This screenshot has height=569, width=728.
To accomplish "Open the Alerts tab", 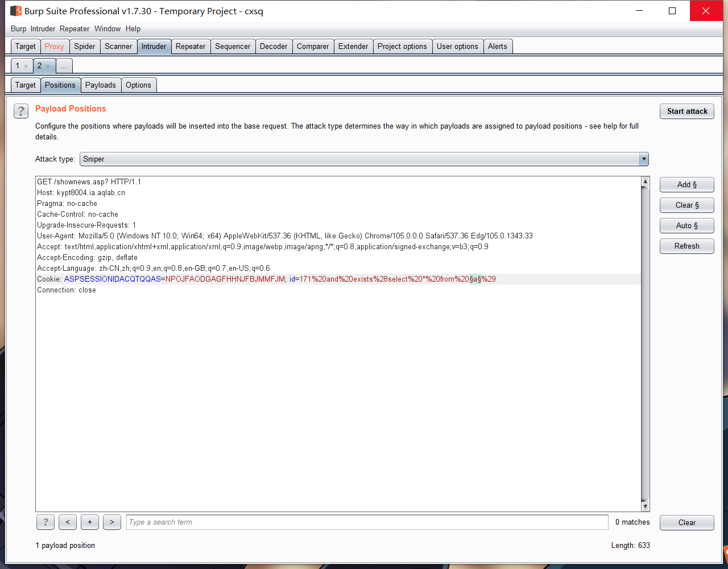I will pyautogui.click(x=497, y=47).
